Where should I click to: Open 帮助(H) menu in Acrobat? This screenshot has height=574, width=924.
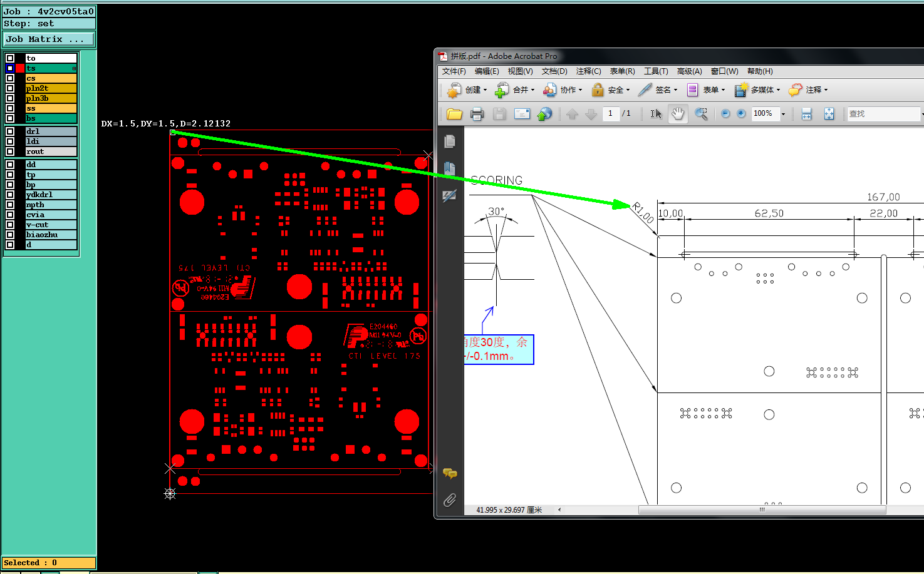pyautogui.click(x=760, y=71)
